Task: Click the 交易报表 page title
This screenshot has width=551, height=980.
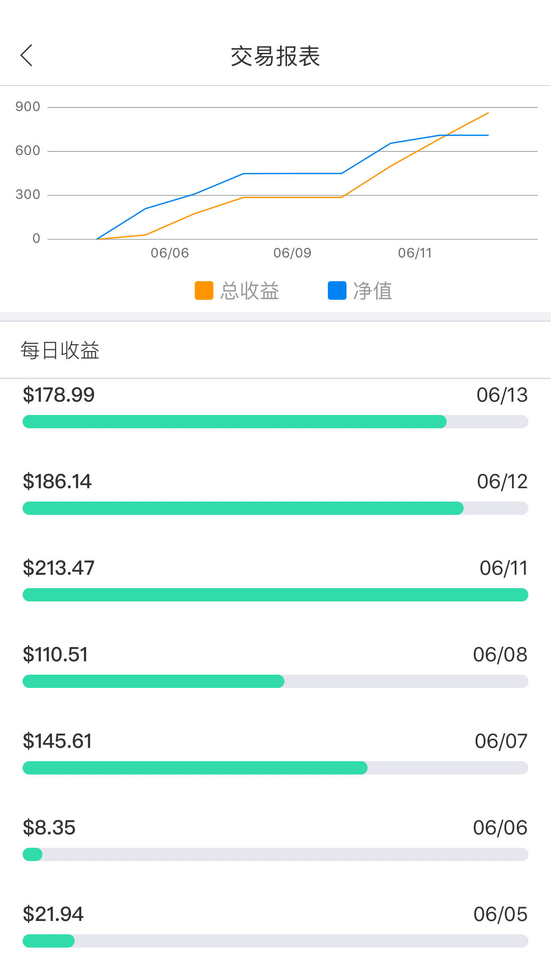Action: point(275,56)
